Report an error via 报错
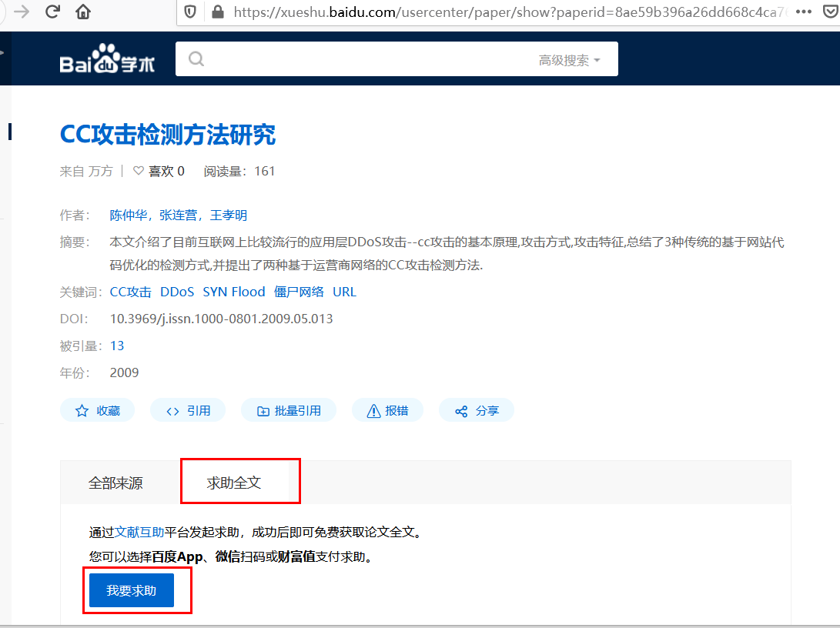The width and height of the screenshot is (840, 628). point(387,411)
